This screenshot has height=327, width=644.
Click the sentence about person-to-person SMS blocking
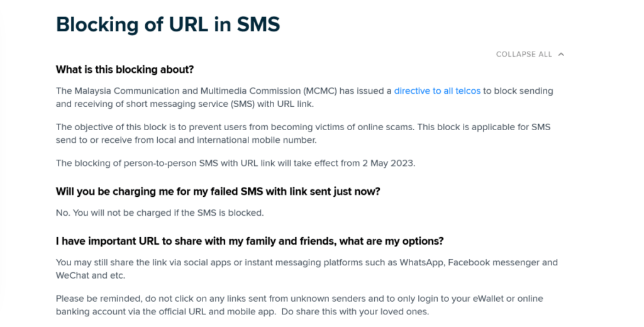click(235, 163)
